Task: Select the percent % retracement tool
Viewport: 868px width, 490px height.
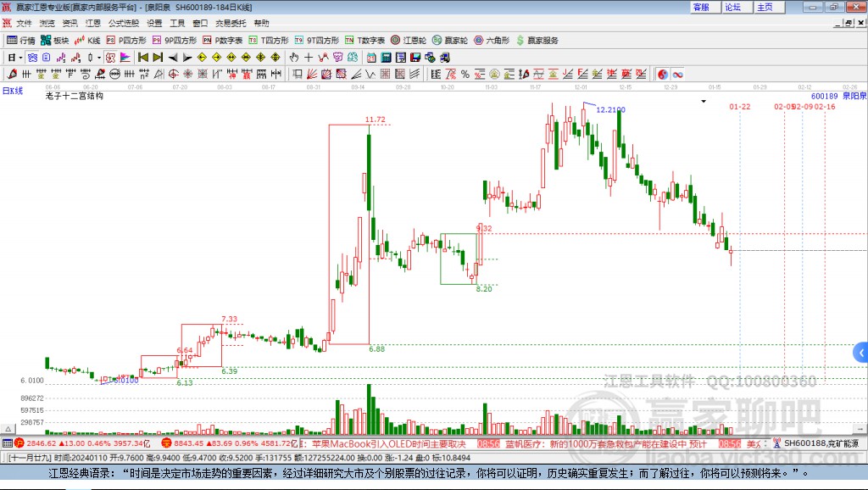Action: coord(465,74)
